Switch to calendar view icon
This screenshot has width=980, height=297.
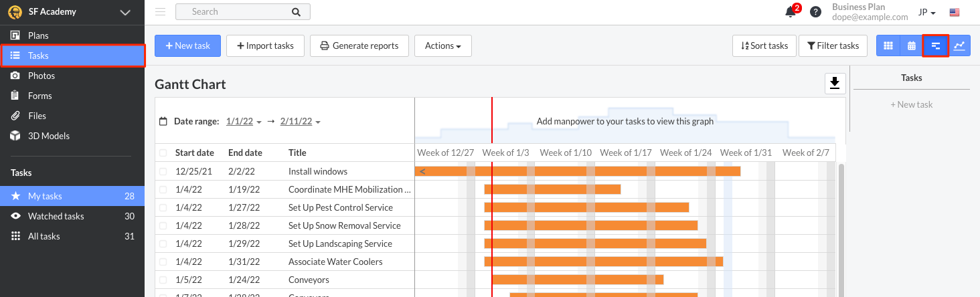pyautogui.click(x=912, y=45)
